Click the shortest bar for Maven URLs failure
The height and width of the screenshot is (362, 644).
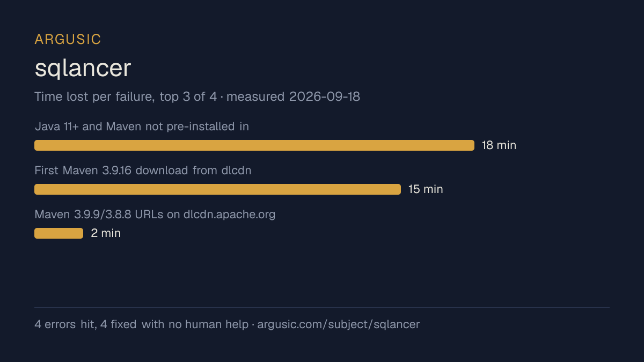pyautogui.click(x=58, y=233)
